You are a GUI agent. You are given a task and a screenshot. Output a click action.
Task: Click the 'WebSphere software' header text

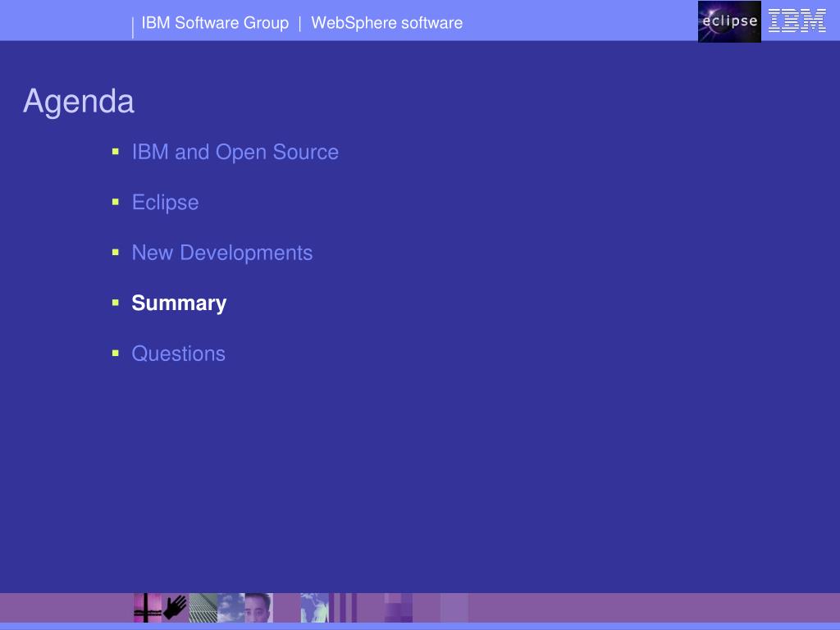(x=387, y=23)
